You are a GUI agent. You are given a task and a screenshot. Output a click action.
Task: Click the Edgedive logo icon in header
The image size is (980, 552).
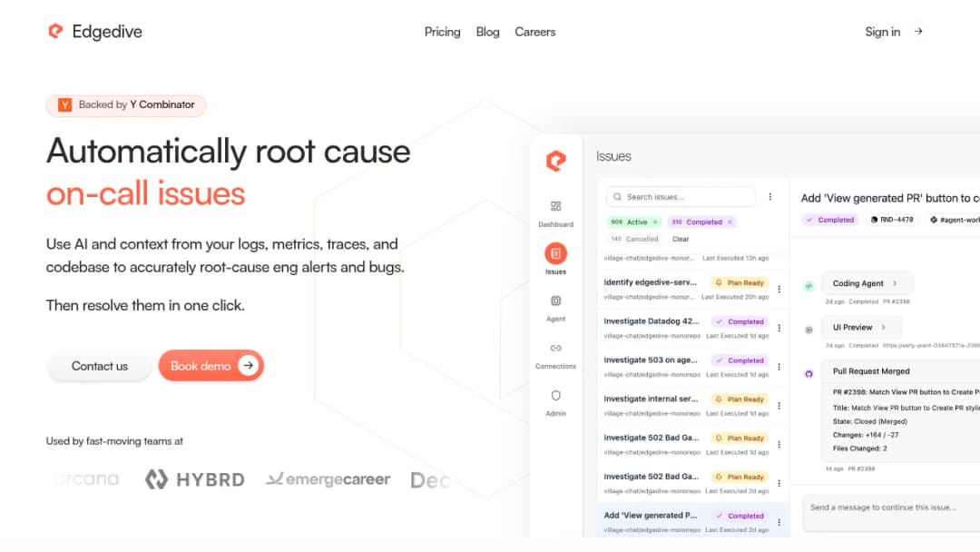coord(55,31)
